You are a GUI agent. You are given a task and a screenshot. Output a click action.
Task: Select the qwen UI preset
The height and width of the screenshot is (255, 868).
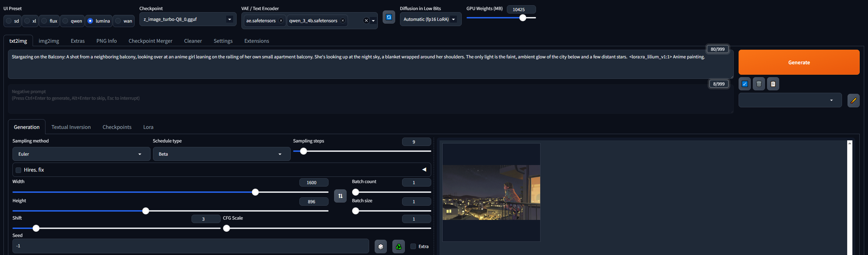[73, 21]
